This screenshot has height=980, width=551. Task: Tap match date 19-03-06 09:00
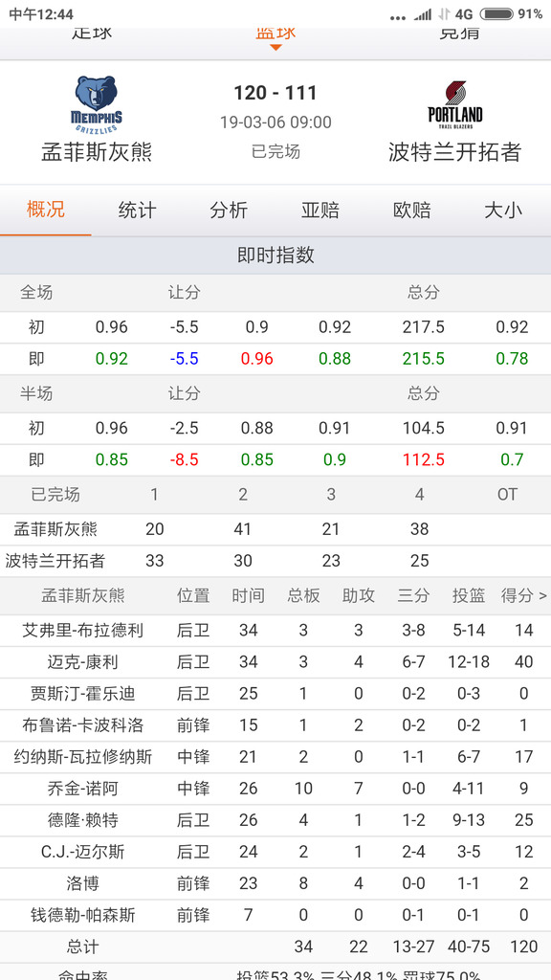pyautogui.click(x=275, y=122)
